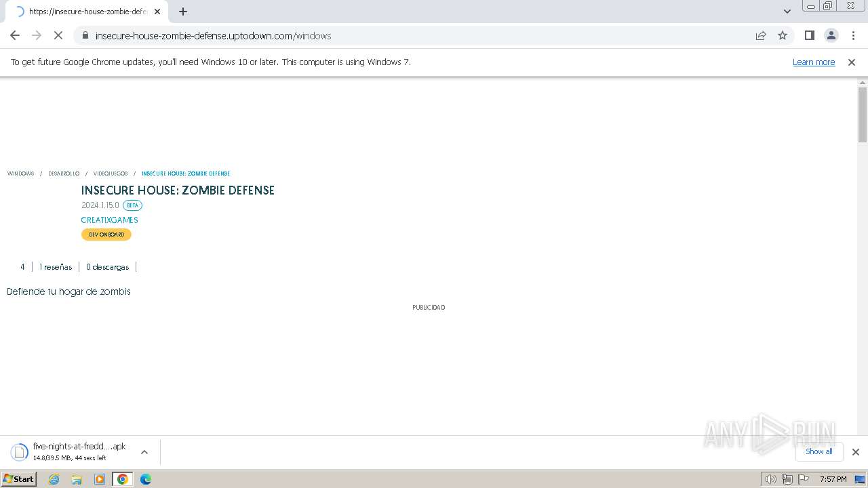Click the BETA version badge
Screen dimensions: 868x488
click(x=133, y=205)
